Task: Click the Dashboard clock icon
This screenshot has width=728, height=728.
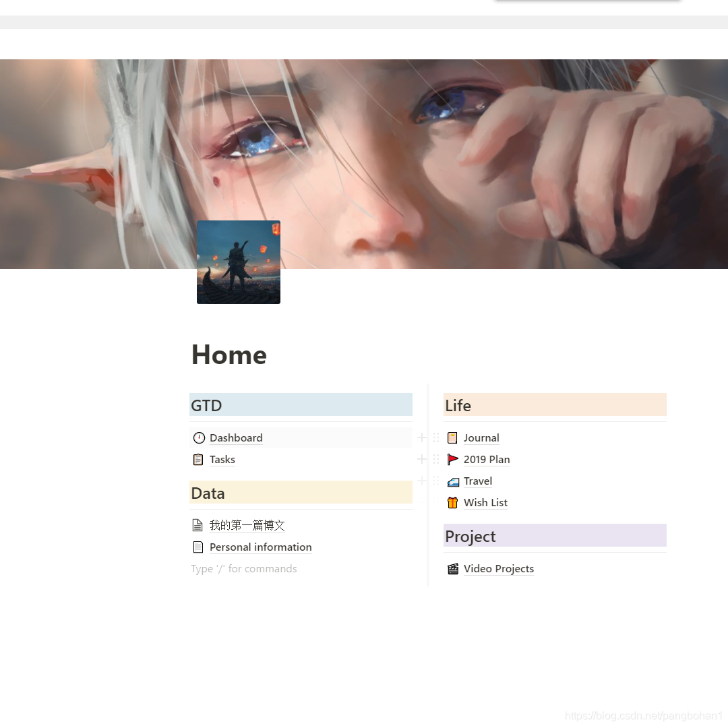Action: [x=199, y=438]
